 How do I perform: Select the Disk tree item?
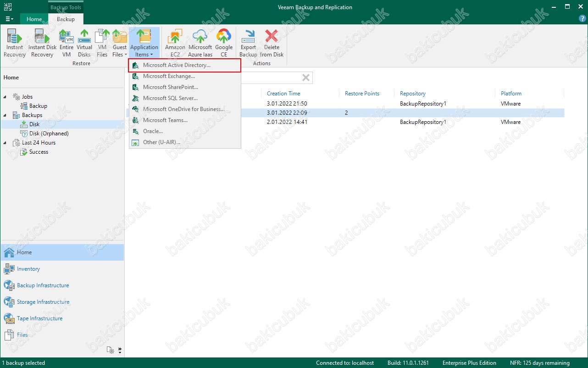click(30, 124)
